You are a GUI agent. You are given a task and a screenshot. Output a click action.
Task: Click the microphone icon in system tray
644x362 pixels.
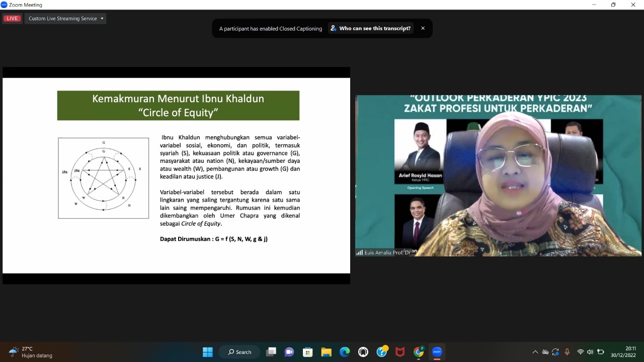click(567, 352)
